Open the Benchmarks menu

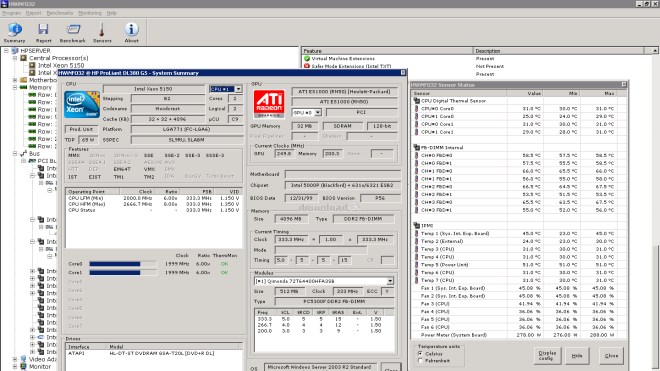(x=59, y=13)
